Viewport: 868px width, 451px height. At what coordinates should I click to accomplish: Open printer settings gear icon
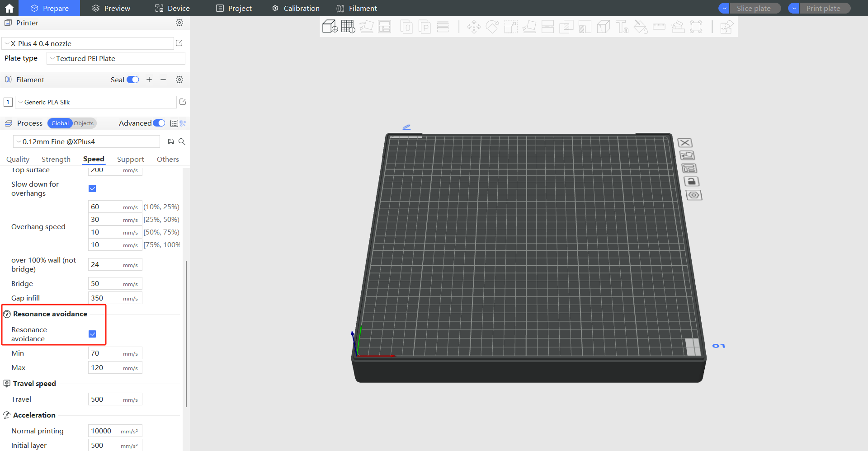(x=179, y=23)
